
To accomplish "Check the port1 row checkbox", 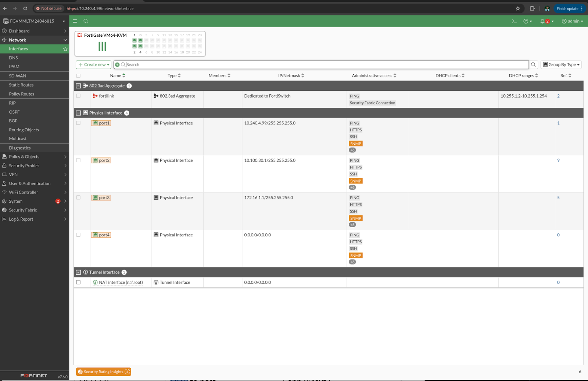I will click(78, 123).
